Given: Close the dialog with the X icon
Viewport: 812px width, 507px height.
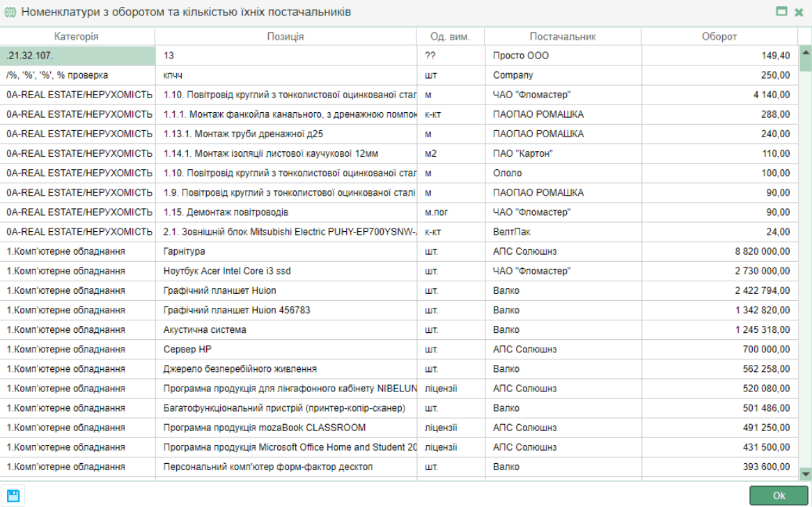Looking at the screenshot, I should click(x=799, y=12).
